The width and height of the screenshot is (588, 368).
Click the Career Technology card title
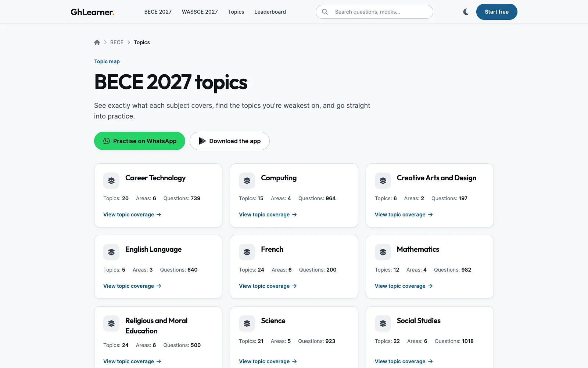click(155, 178)
